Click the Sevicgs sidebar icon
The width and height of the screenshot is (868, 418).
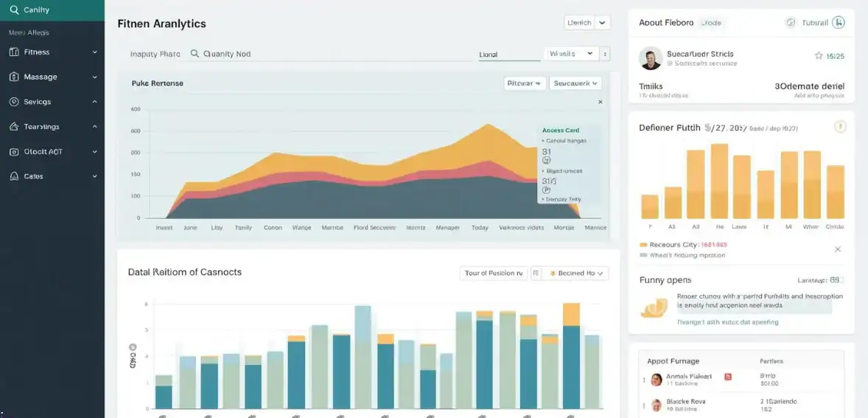pos(13,102)
